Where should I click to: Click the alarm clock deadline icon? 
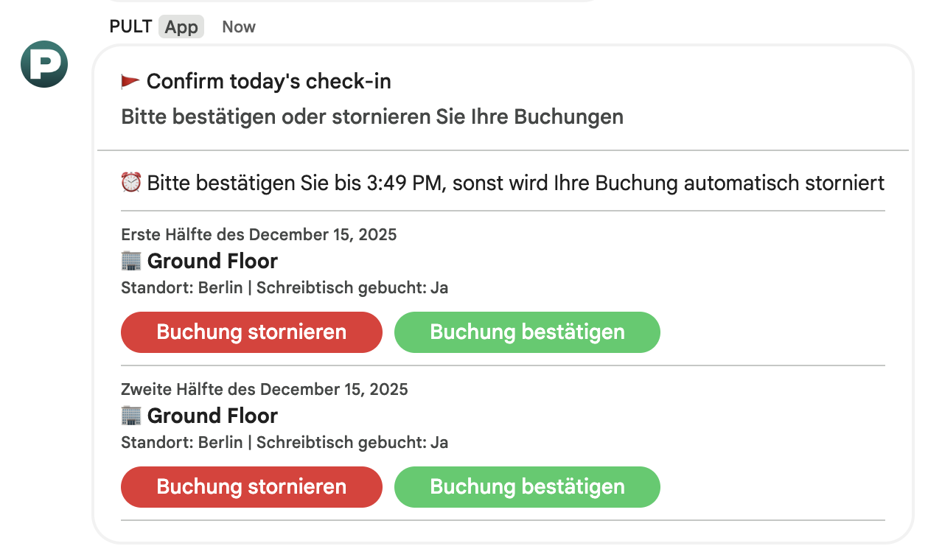point(130,182)
